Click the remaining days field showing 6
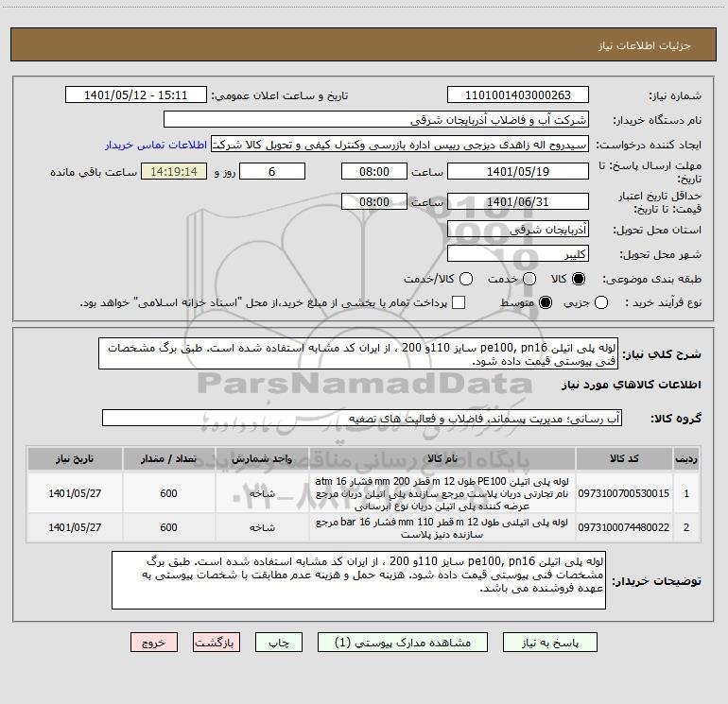728x704 pixels. (x=272, y=171)
